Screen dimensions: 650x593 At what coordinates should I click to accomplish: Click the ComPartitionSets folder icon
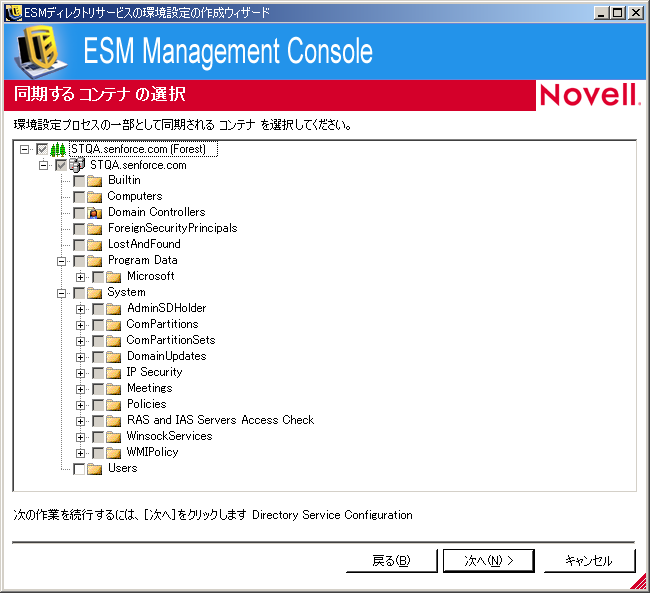114,341
